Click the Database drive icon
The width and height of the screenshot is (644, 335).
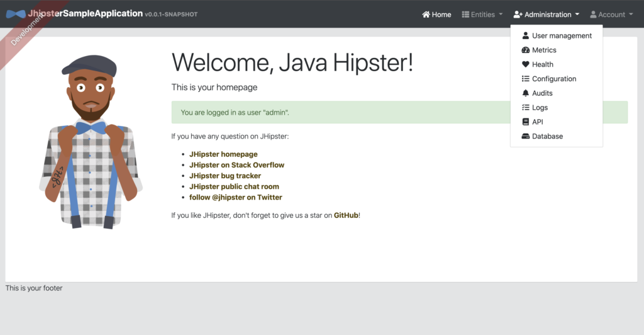click(x=525, y=136)
